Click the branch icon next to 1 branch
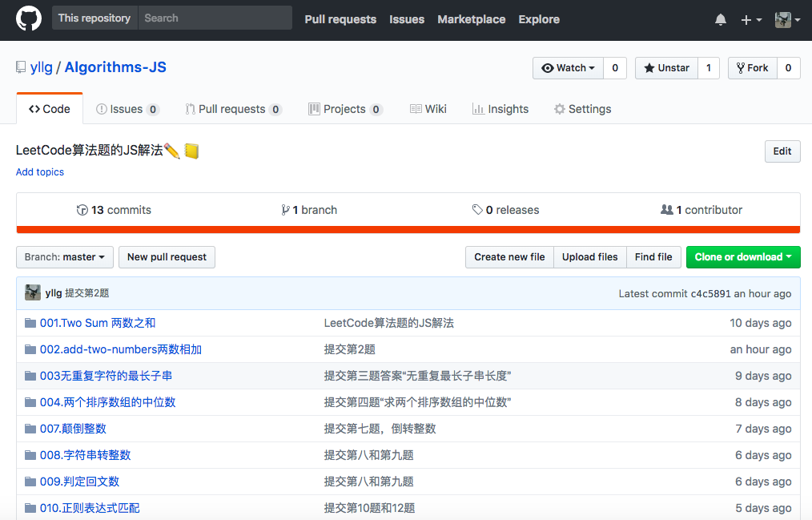Image resolution: width=812 pixels, height=520 pixels. (x=285, y=210)
